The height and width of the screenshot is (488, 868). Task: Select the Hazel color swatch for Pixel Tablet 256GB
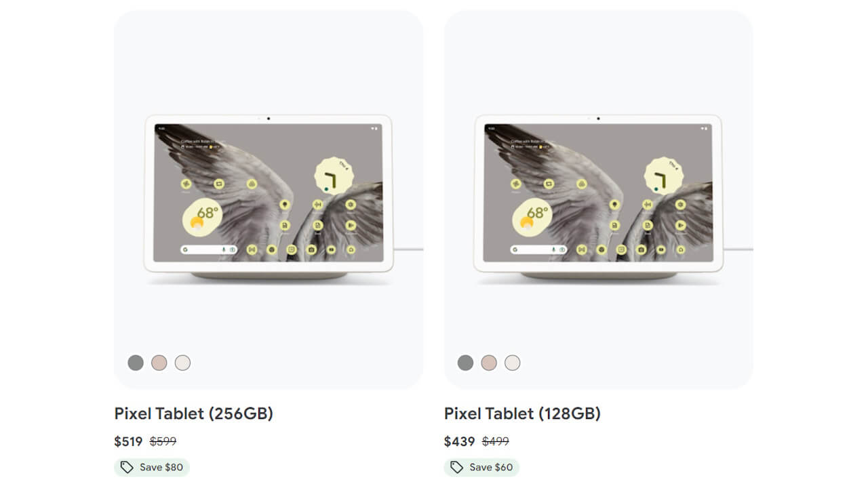click(135, 363)
